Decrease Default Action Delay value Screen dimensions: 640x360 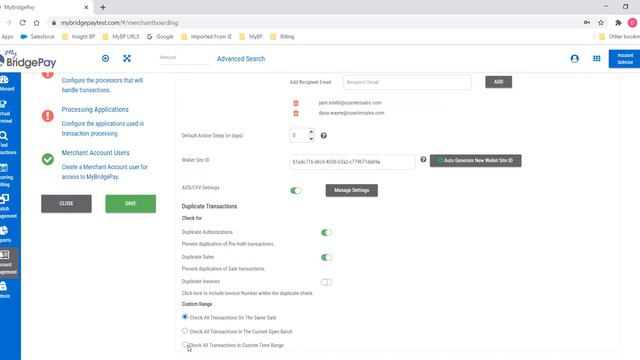(x=311, y=139)
